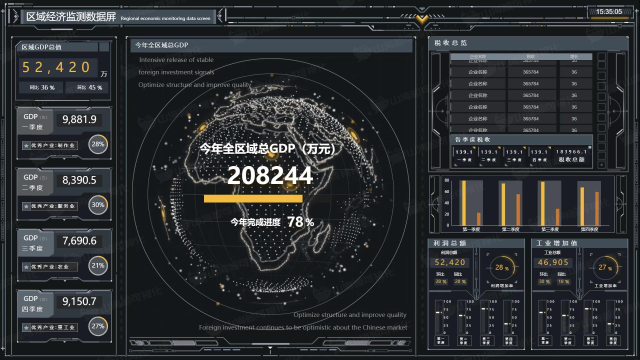Select the 利润总额 panel header
640x360 pixels.
pyautogui.click(x=476, y=243)
